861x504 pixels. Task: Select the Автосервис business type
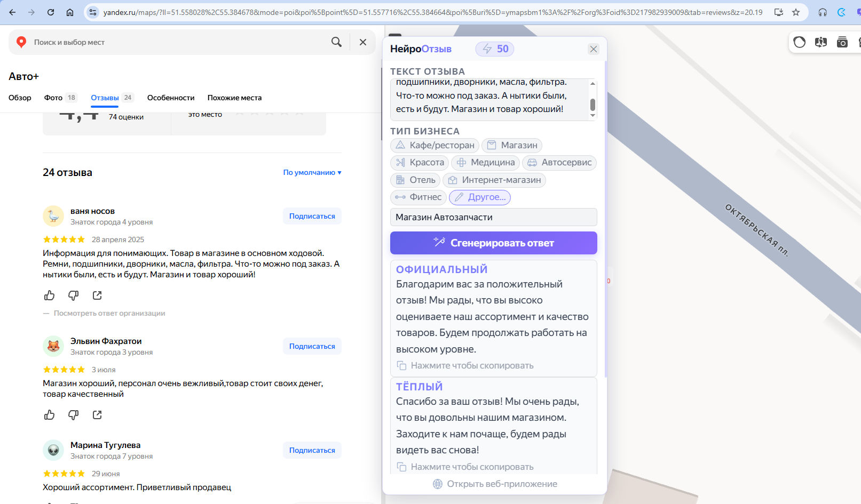click(x=559, y=163)
